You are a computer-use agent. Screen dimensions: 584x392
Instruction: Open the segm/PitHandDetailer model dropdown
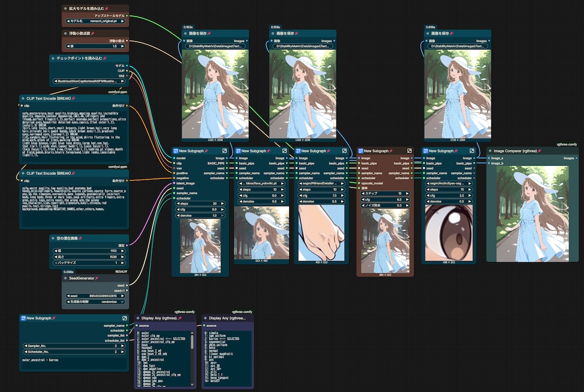321,183
